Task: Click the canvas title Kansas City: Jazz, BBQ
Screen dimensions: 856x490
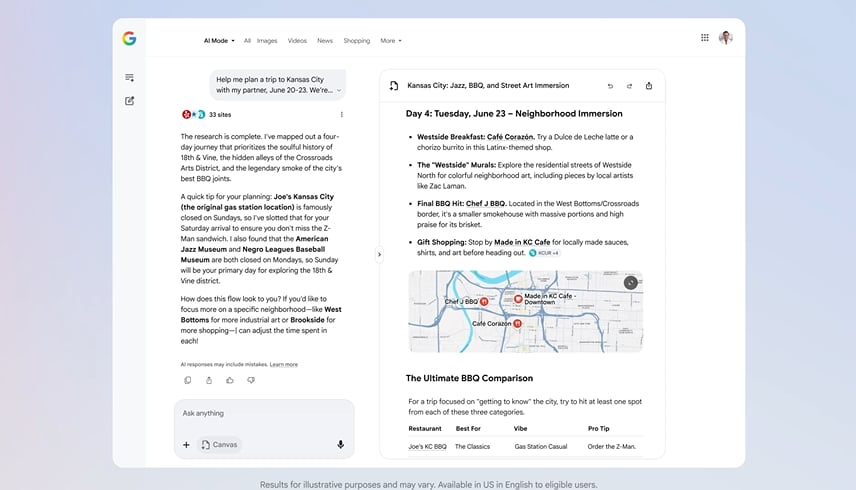Action: pos(488,86)
